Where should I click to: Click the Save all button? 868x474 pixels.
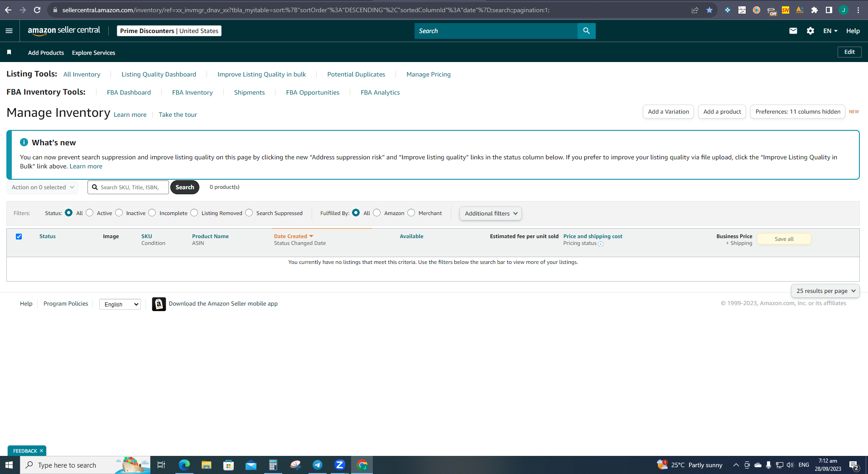pos(784,239)
